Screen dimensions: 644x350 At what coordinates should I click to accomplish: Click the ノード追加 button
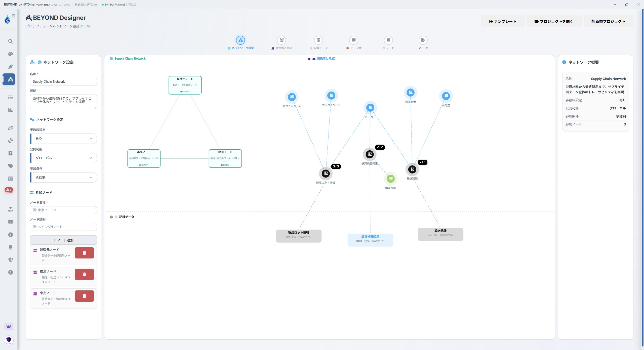point(63,240)
